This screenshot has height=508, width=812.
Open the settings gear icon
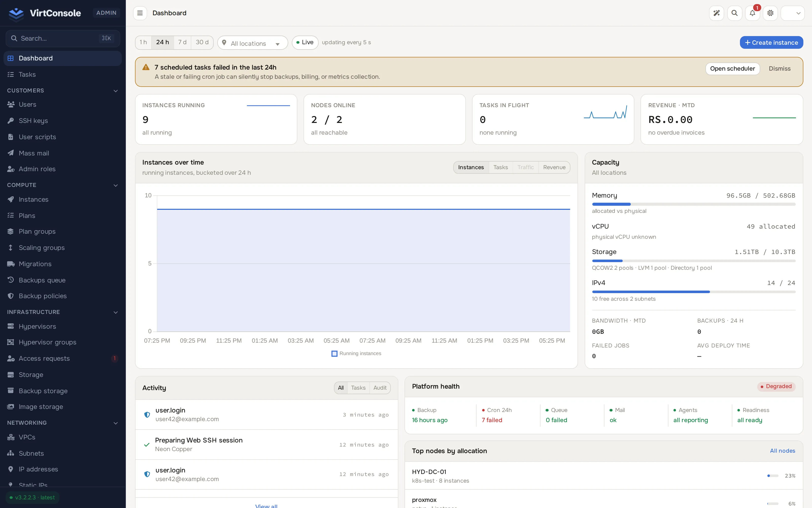point(770,13)
